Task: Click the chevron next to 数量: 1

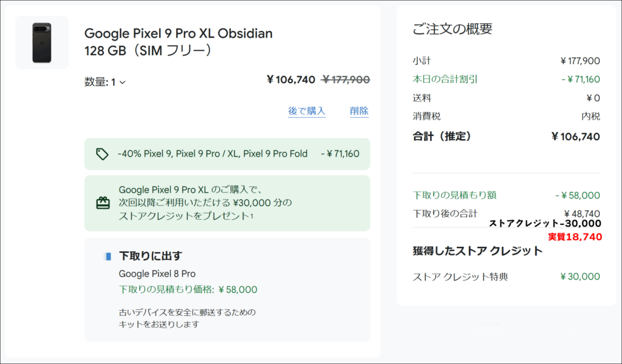Action: [x=123, y=83]
